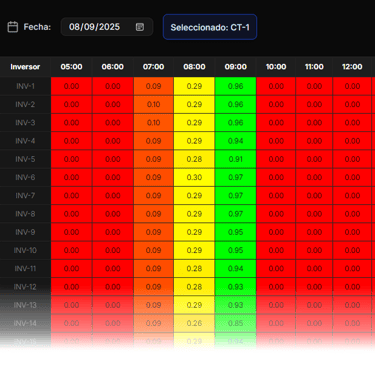Select the INV-4 row label
The width and height of the screenshot is (375, 366).
click(25, 141)
